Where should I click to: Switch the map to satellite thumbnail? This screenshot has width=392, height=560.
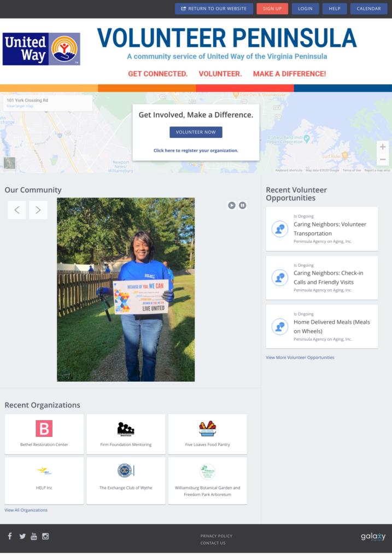click(10, 163)
